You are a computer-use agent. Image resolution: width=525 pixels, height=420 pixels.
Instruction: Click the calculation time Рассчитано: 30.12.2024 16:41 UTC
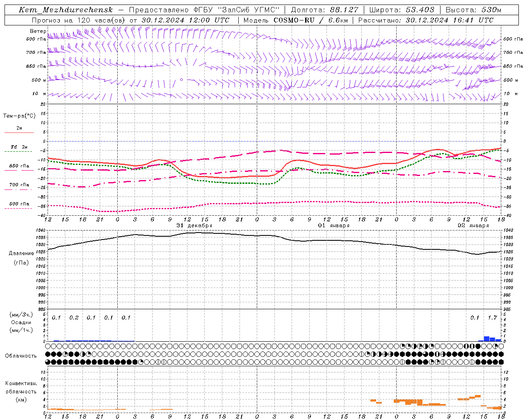[426, 20]
